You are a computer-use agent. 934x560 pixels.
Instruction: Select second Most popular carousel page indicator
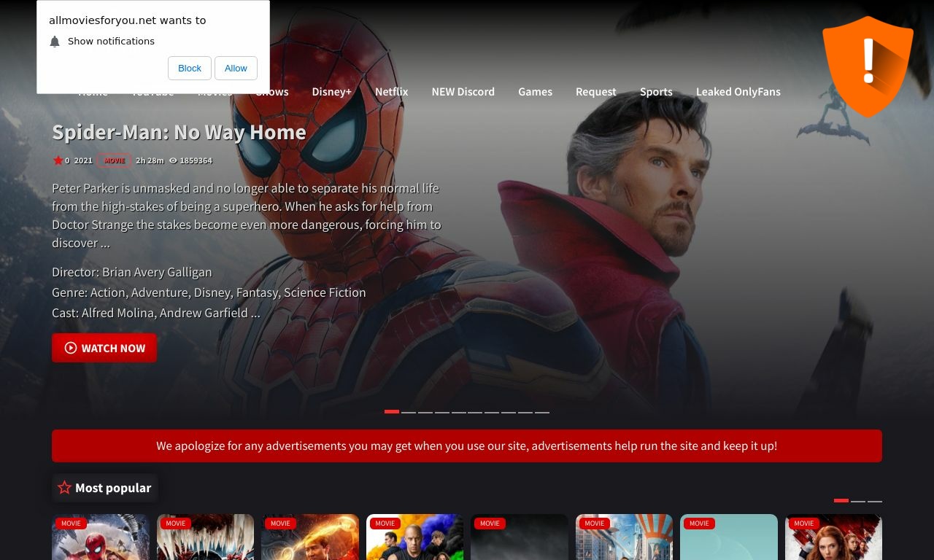[858, 501]
